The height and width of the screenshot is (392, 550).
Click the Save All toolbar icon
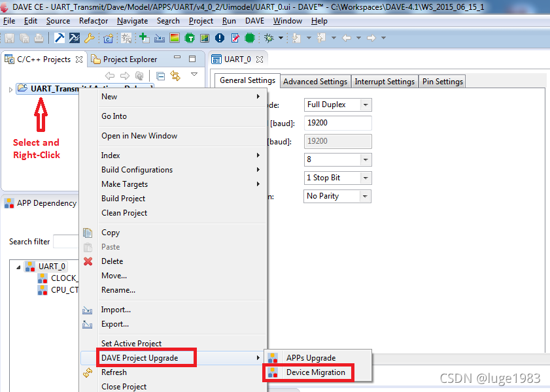pyautogui.click(x=24, y=38)
